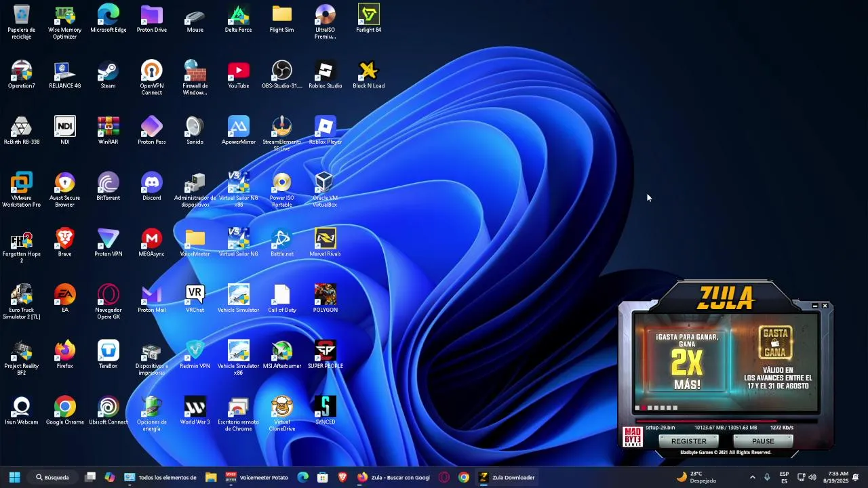Select the Oracle VM VirtualBox desktop icon

[325, 190]
